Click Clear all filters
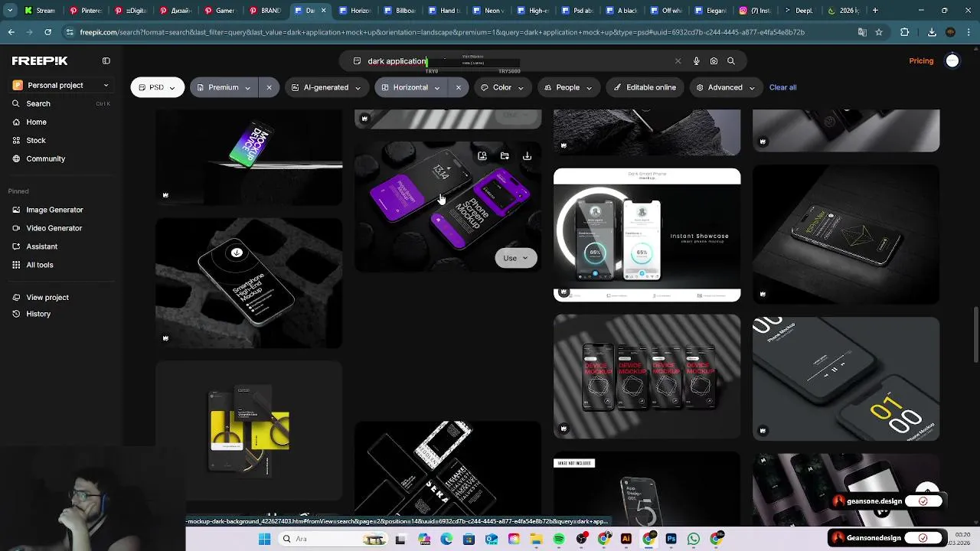Image resolution: width=980 pixels, height=551 pixels. (x=782, y=87)
